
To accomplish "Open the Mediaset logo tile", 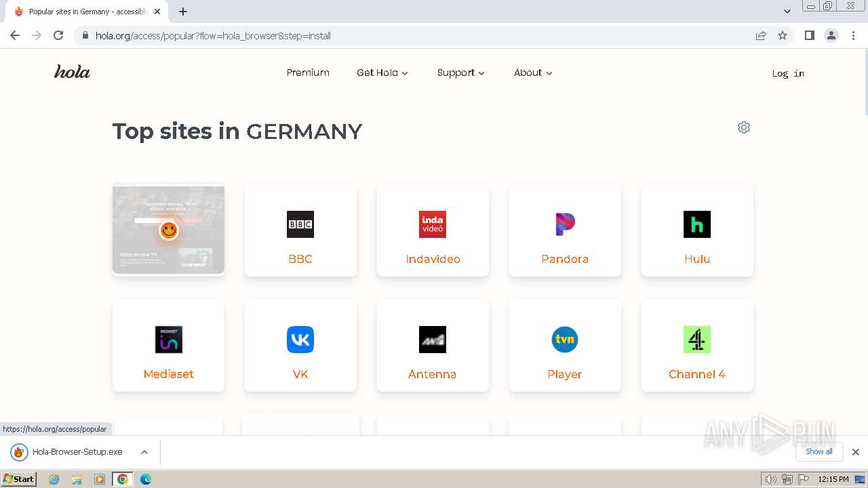I will pos(168,340).
